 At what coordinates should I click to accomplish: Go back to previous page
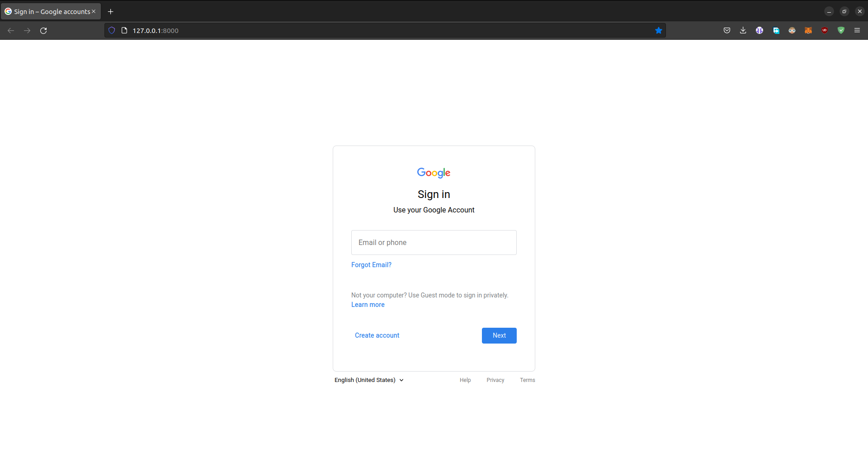(11, 30)
